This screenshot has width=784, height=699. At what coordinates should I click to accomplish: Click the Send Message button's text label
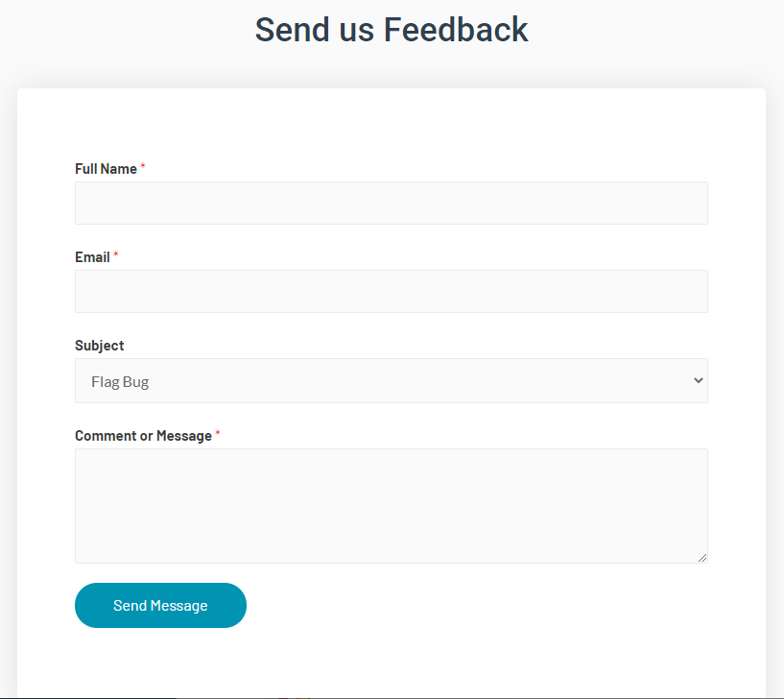[x=160, y=606]
